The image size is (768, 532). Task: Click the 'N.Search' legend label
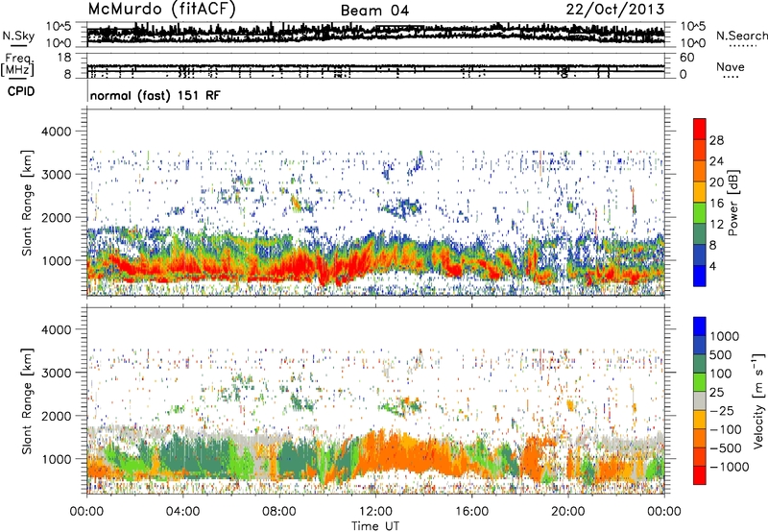pos(742,36)
